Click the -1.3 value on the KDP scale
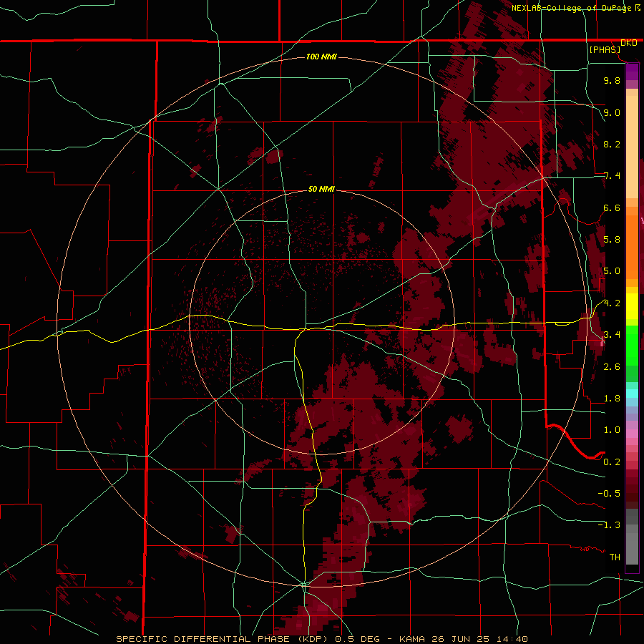 [x=609, y=525]
